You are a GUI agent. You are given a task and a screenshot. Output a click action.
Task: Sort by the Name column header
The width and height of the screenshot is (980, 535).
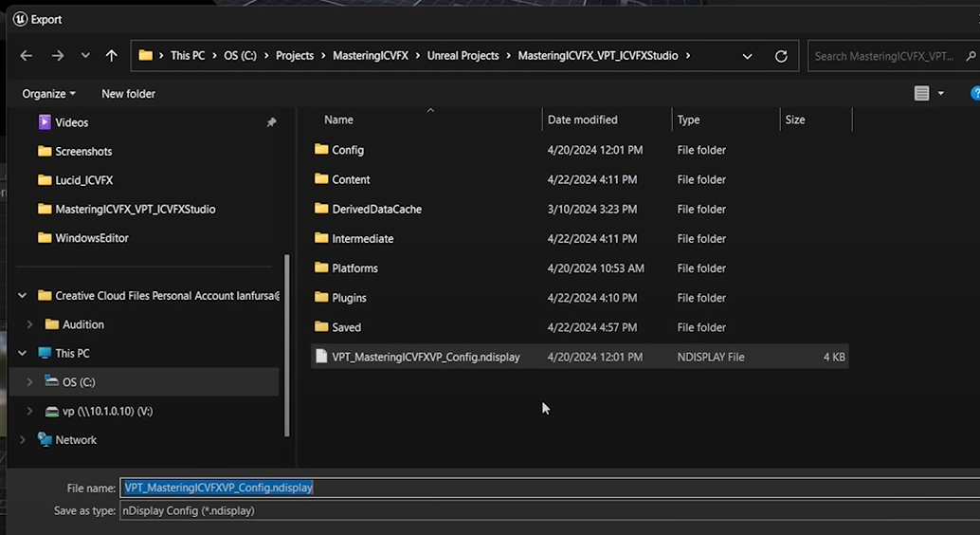tap(338, 120)
